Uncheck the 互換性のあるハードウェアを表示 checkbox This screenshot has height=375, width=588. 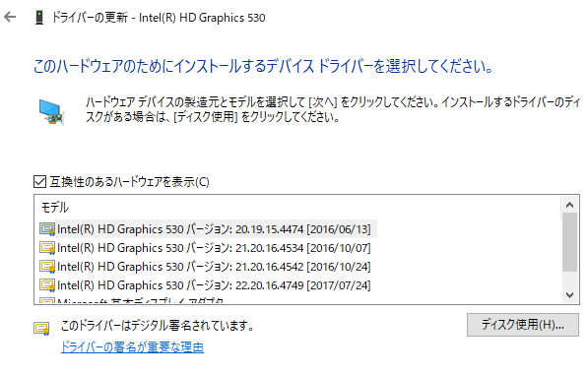[x=39, y=182]
